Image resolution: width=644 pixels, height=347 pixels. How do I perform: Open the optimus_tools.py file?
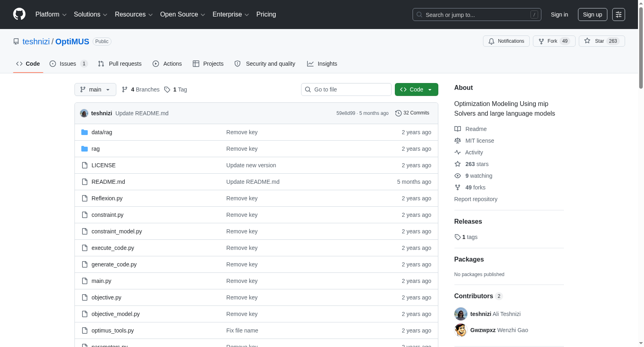pyautogui.click(x=113, y=330)
